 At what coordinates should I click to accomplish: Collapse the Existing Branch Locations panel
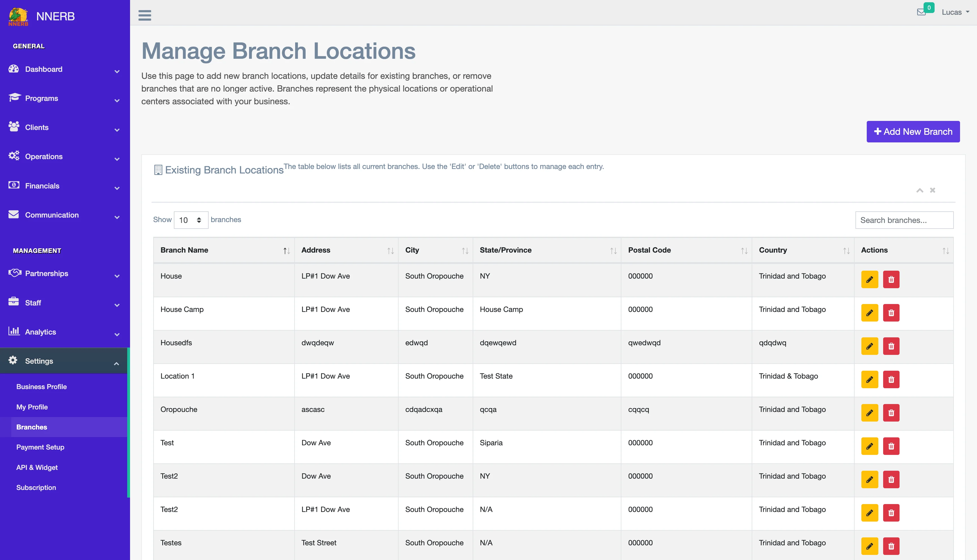(920, 190)
